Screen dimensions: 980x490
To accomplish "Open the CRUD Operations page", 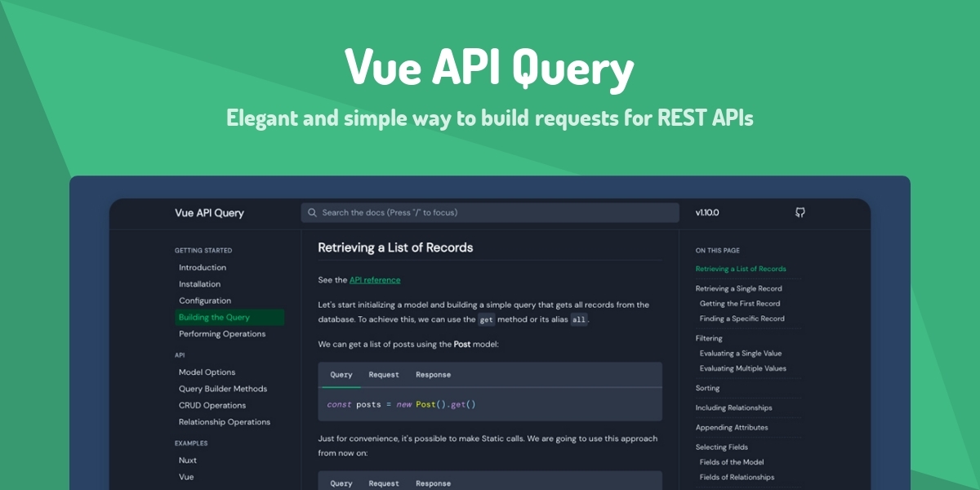I will tap(212, 405).
